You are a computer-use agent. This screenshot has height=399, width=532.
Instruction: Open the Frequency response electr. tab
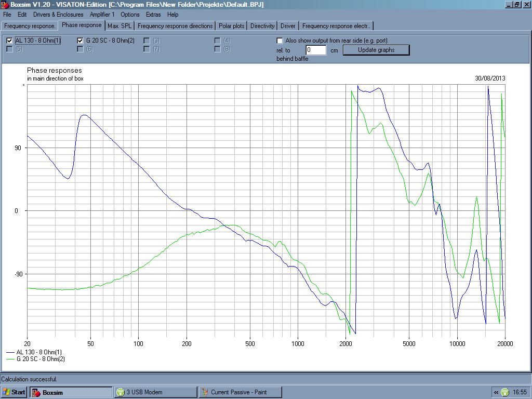point(336,26)
